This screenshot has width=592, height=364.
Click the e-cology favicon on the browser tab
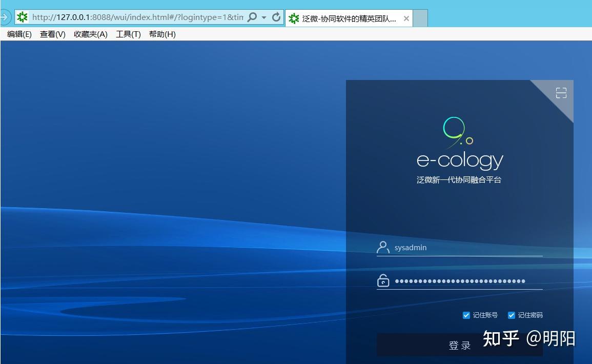pos(293,17)
